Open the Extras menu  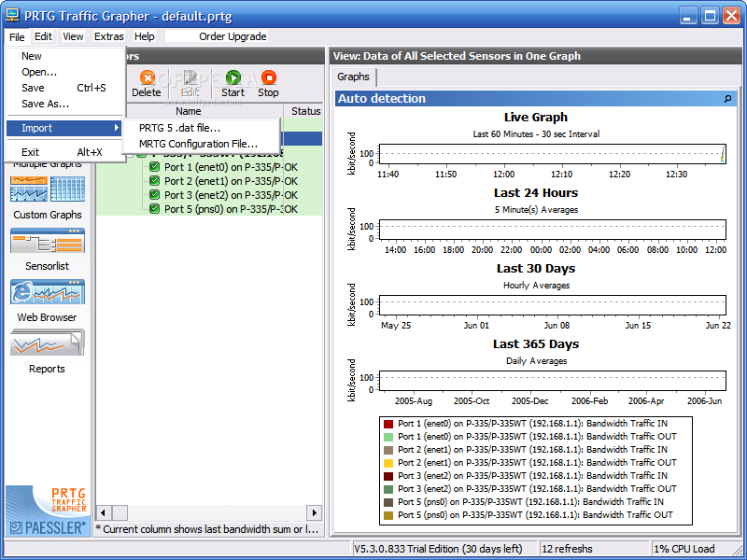(108, 36)
